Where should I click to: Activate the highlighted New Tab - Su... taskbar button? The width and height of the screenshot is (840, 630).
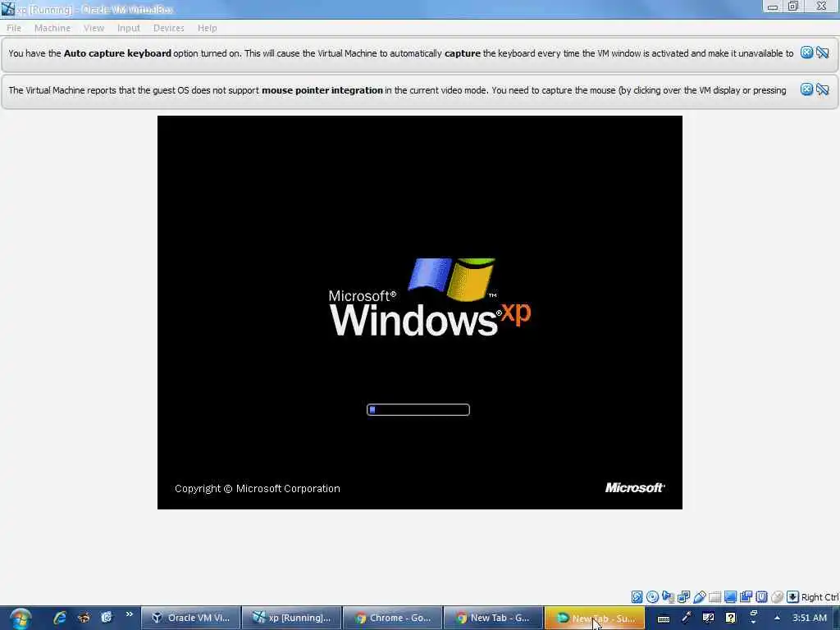pos(594,618)
